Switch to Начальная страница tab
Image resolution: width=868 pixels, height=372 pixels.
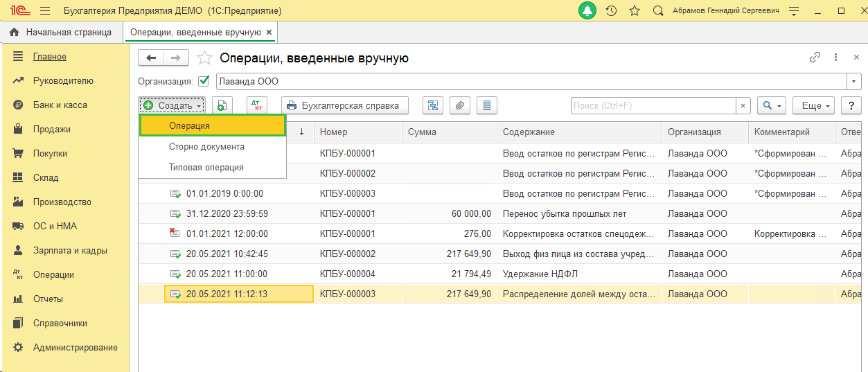pos(61,32)
